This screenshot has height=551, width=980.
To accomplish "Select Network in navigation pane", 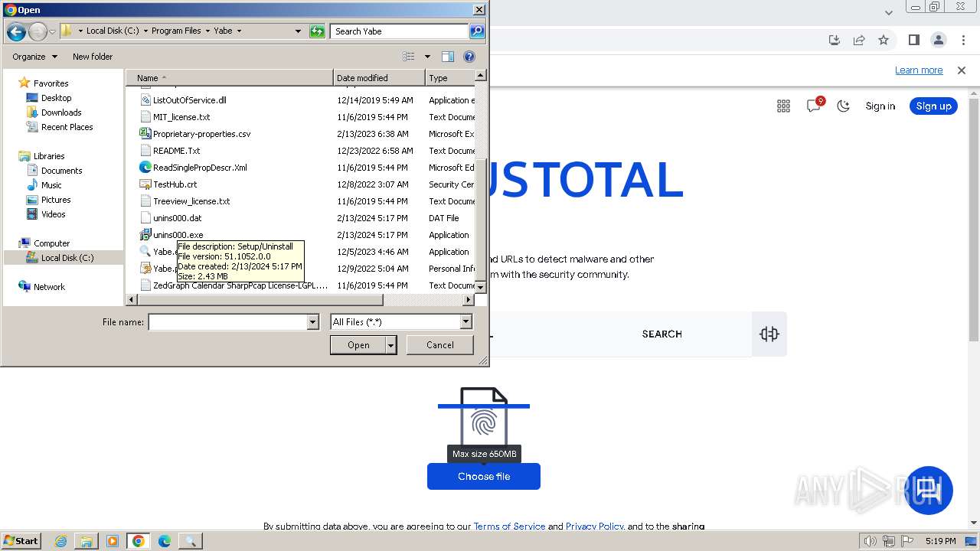I will (49, 287).
